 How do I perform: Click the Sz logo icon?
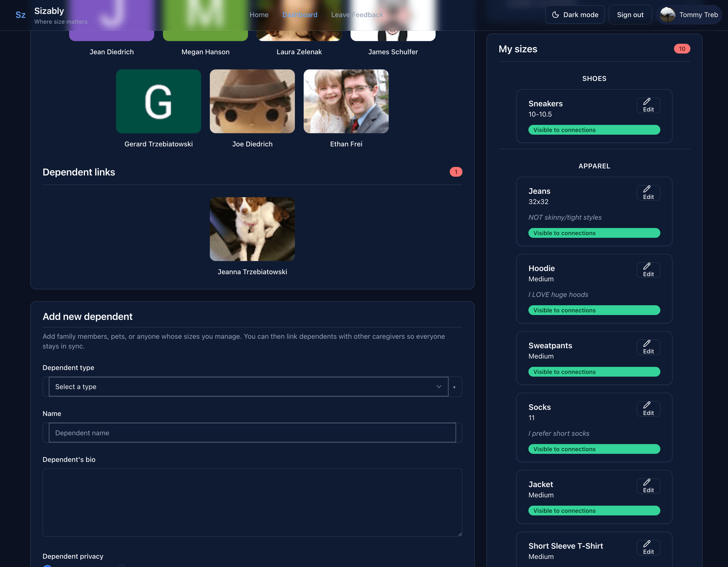20,15
